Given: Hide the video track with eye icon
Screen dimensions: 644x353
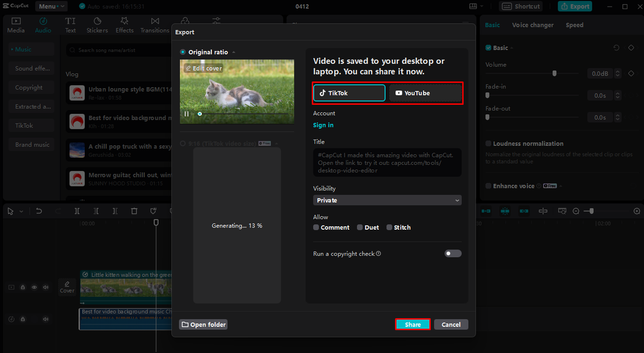Looking at the screenshot, I should (34, 287).
